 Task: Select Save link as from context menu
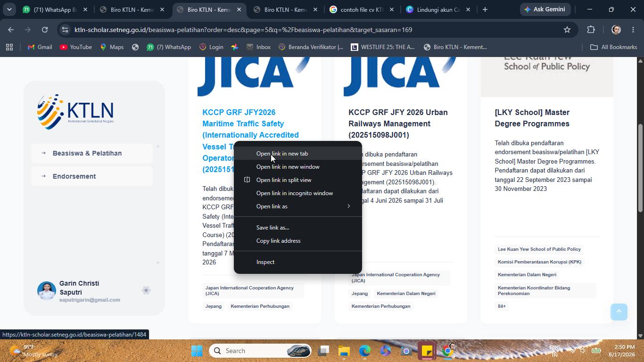(298, 228)
